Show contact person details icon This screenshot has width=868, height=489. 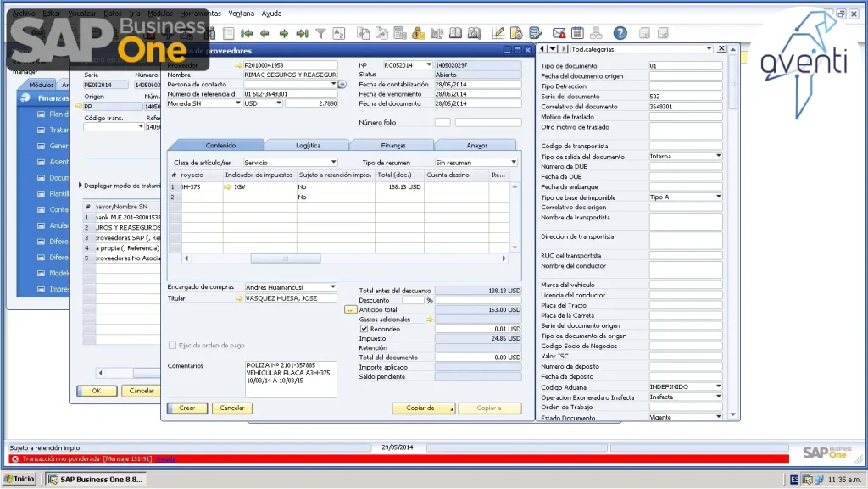pyautogui.click(x=342, y=85)
